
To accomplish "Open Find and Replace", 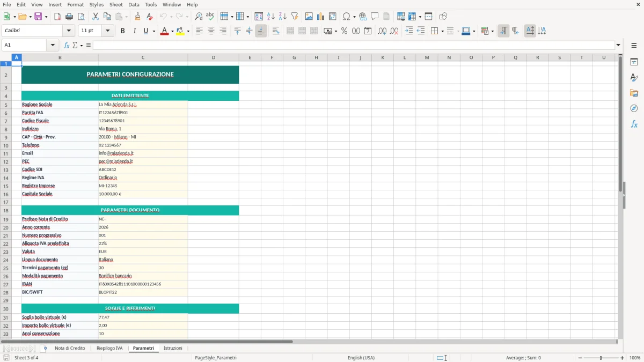I will point(199,17).
